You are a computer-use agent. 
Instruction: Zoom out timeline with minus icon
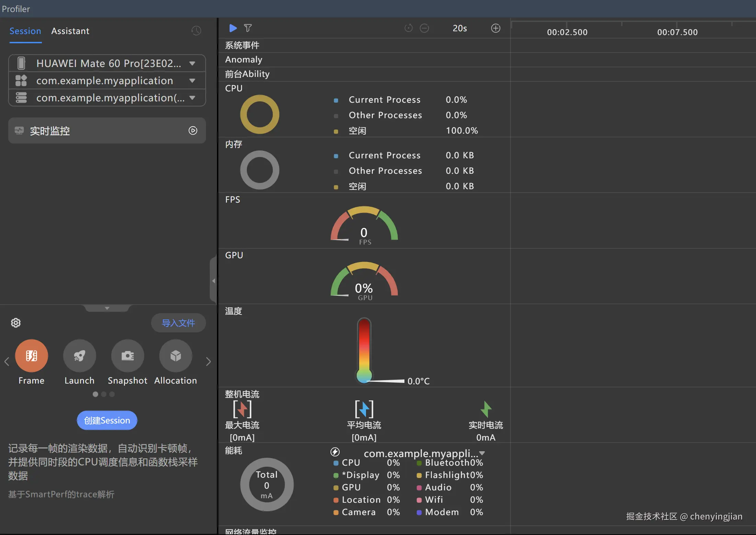tap(424, 28)
